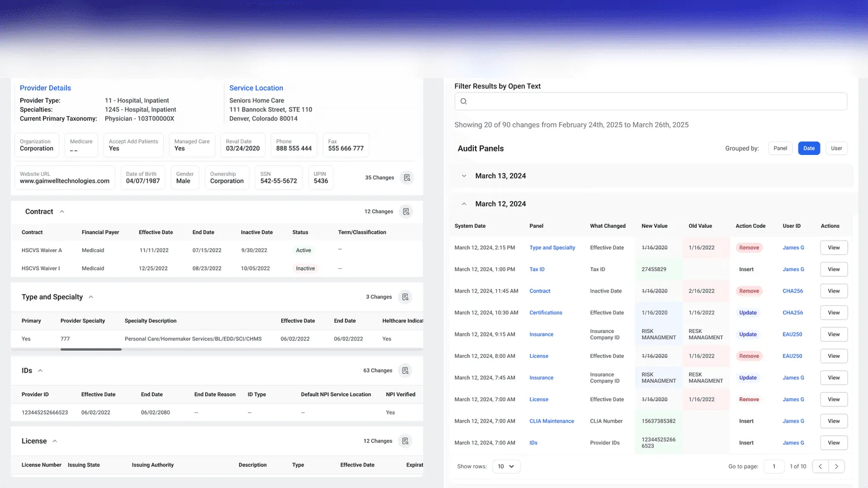Open Contract audit log icon
The image size is (868, 488).
click(406, 212)
